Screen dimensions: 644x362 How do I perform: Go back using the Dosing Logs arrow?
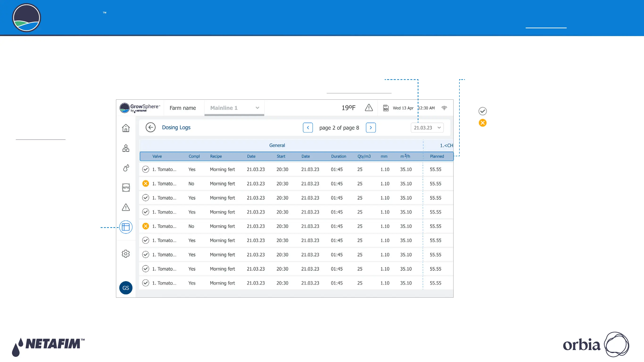(x=150, y=128)
